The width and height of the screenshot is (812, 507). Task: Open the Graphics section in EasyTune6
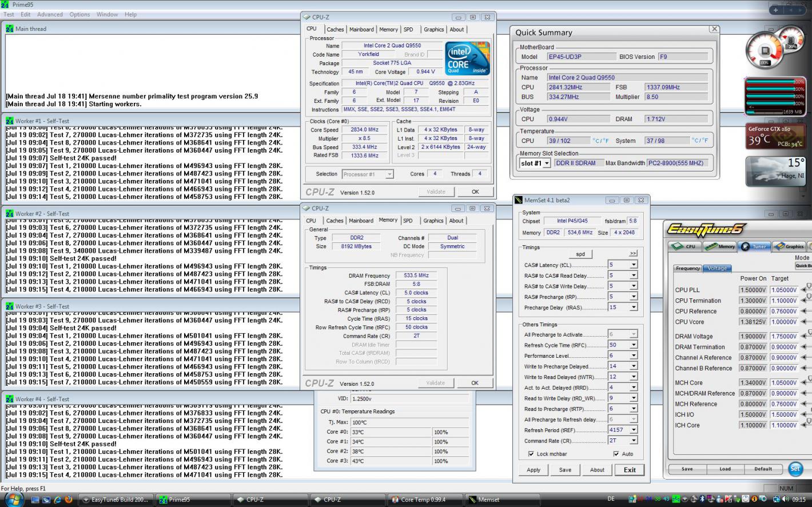(x=789, y=246)
